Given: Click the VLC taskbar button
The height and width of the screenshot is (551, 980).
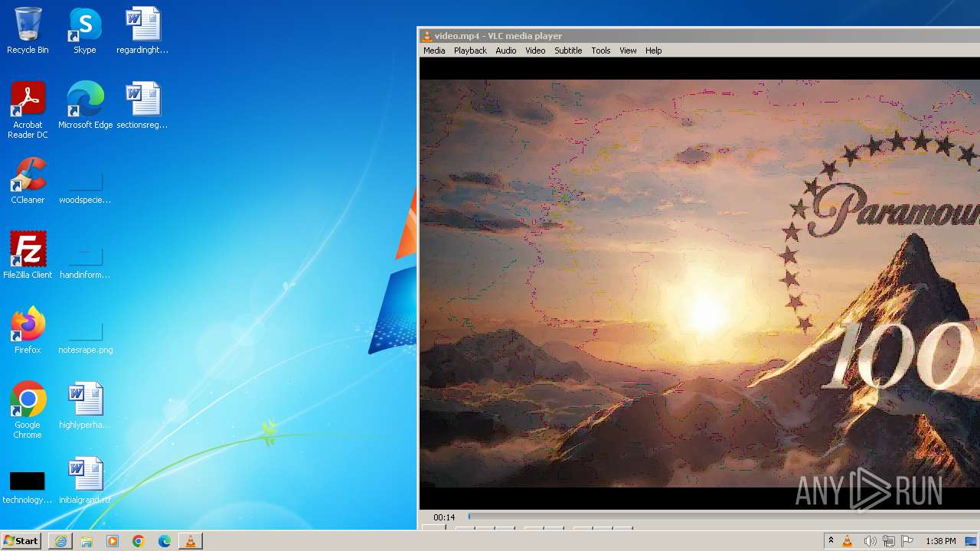Looking at the screenshot, I should point(191,541).
